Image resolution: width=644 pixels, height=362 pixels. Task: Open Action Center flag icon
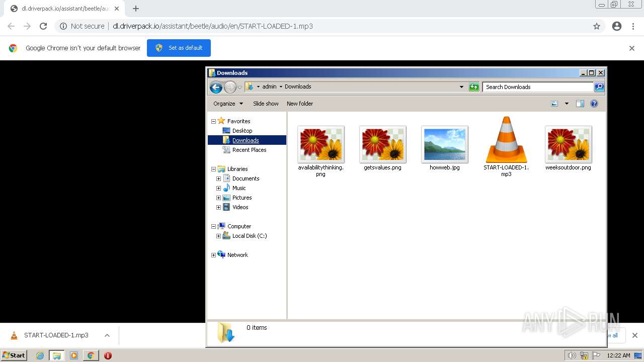pyautogui.click(x=597, y=355)
